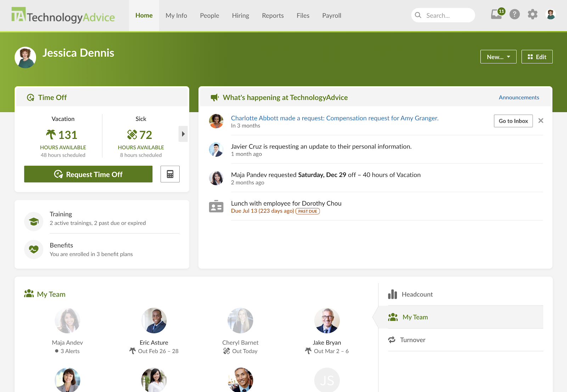
Task: Open the My Info tab
Action: click(x=176, y=16)
